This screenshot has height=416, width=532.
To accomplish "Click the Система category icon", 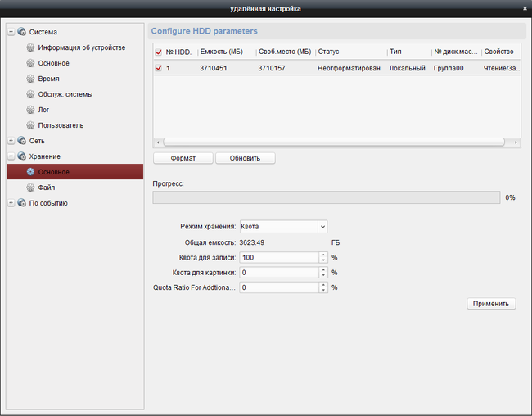I will (x=21, y=32).
